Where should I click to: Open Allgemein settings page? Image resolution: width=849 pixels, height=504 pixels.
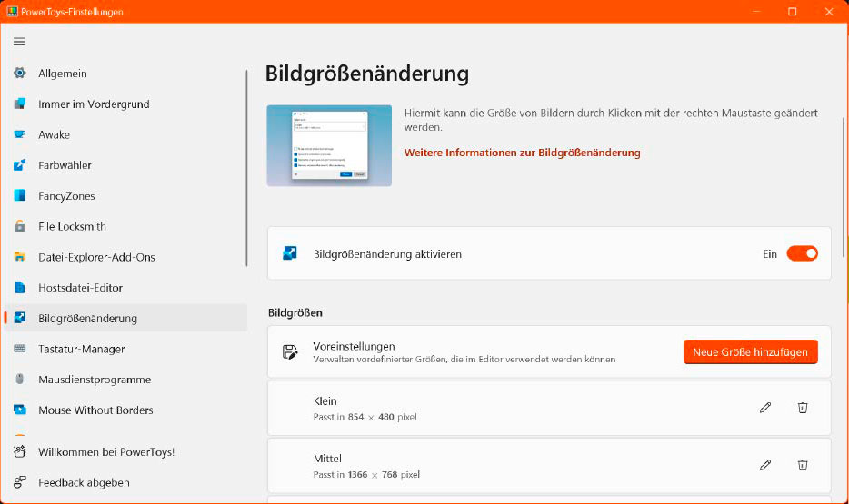pyautogui.click(x=125, y=73)
